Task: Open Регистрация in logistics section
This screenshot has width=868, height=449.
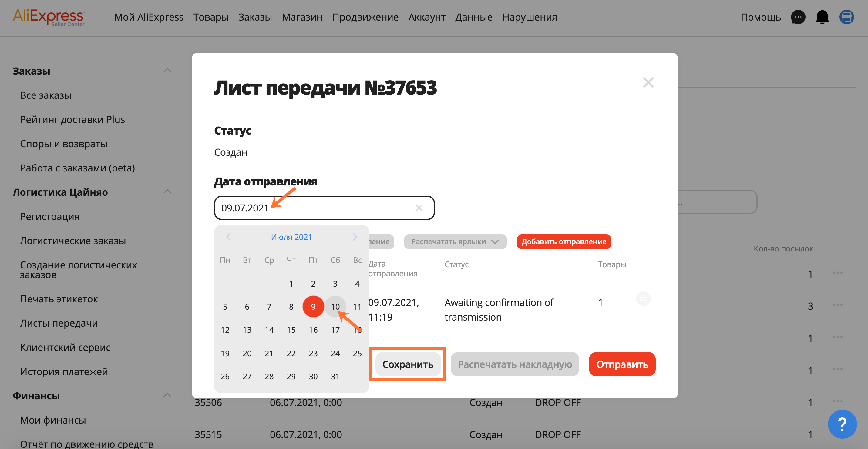Action: (x=50, y=216)
